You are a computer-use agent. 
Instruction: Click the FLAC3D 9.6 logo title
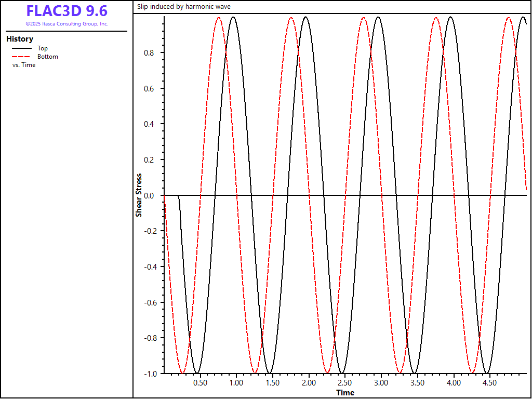(x=66, y=11)
